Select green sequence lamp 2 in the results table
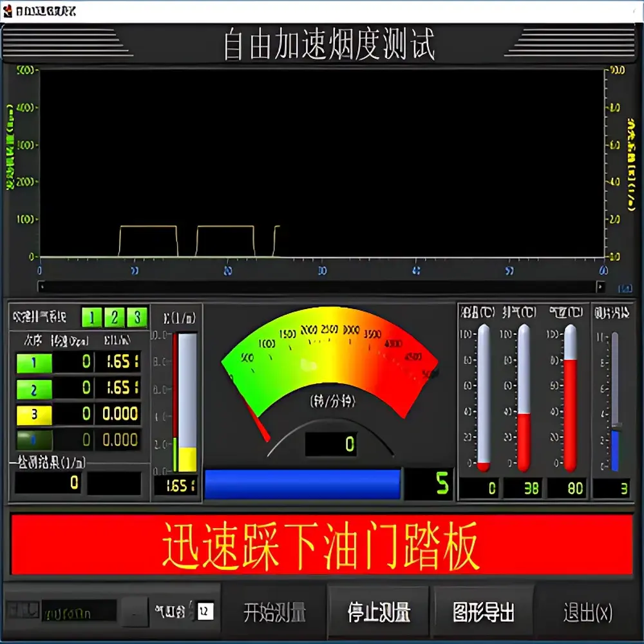This screenshot has width=644, height=644. [34, 389]
